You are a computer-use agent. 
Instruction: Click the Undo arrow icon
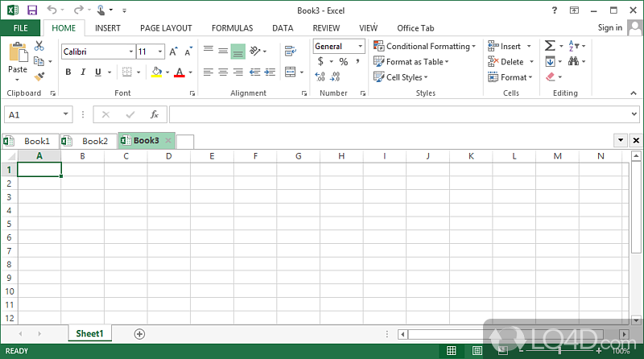pyautogui.click(x=52, y=10)
